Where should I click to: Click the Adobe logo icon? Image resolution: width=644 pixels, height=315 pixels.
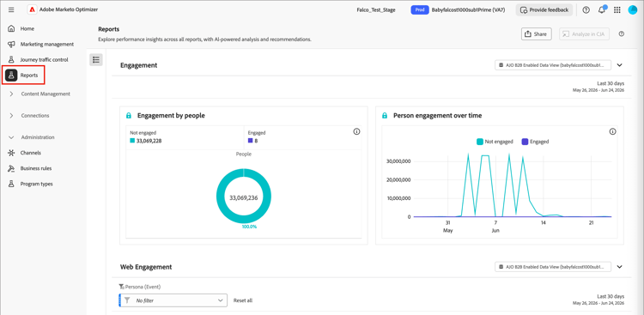click(32, 9)
